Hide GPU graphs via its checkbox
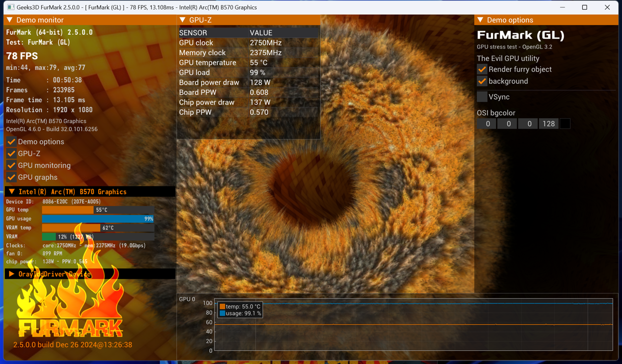 (x=11, y=177)
